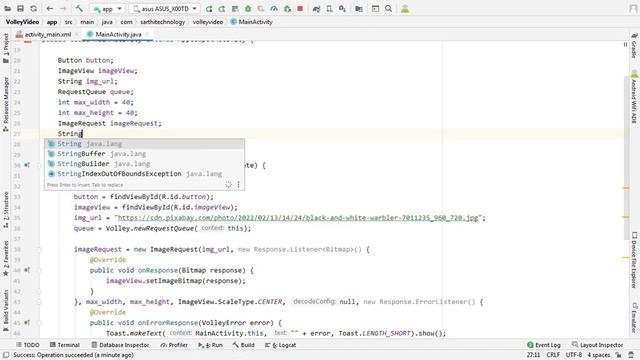Click the 27:11 cursor position indicator
The height and width of the screenshot is (360, 640).
click(x=533, y=355)
